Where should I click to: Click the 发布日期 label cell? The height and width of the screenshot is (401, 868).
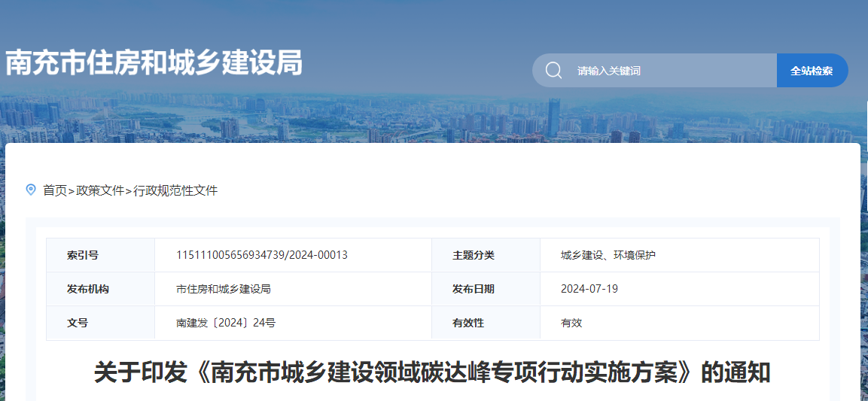point(473,289)
